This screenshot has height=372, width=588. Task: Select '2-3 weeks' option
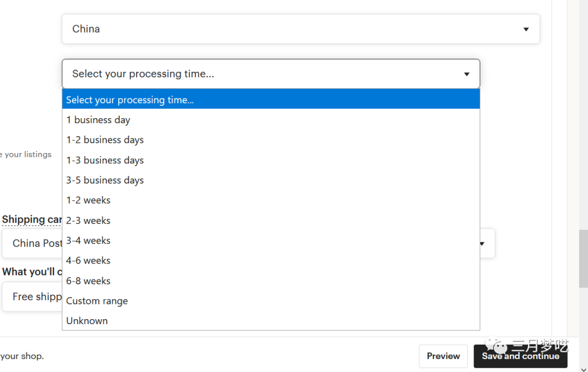88,221
